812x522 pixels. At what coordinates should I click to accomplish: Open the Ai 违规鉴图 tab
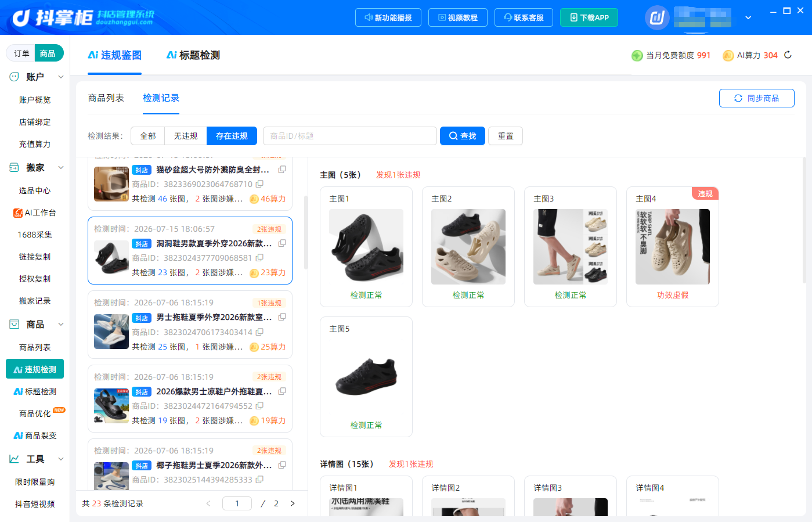pyautogui.click(x=114, y=55)
